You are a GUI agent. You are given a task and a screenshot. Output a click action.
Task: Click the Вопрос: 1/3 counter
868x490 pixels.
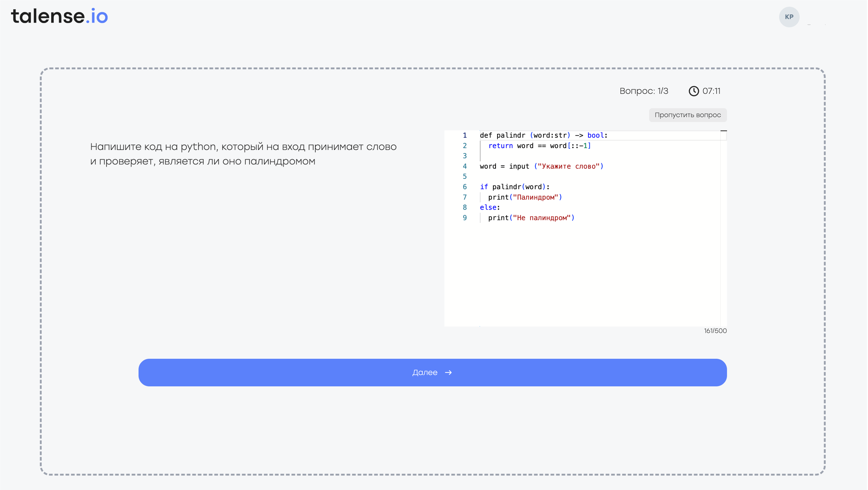(x=644, y=91)
